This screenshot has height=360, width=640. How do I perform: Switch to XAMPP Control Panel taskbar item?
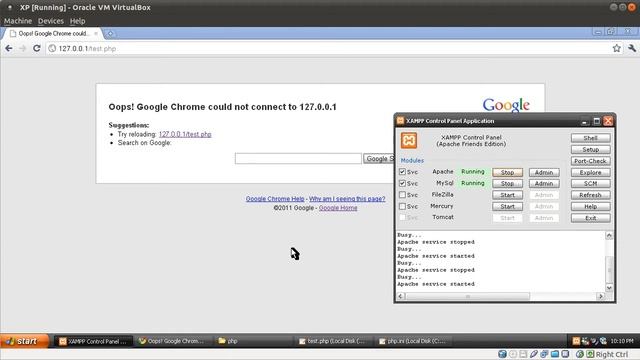tap(94, 341)
